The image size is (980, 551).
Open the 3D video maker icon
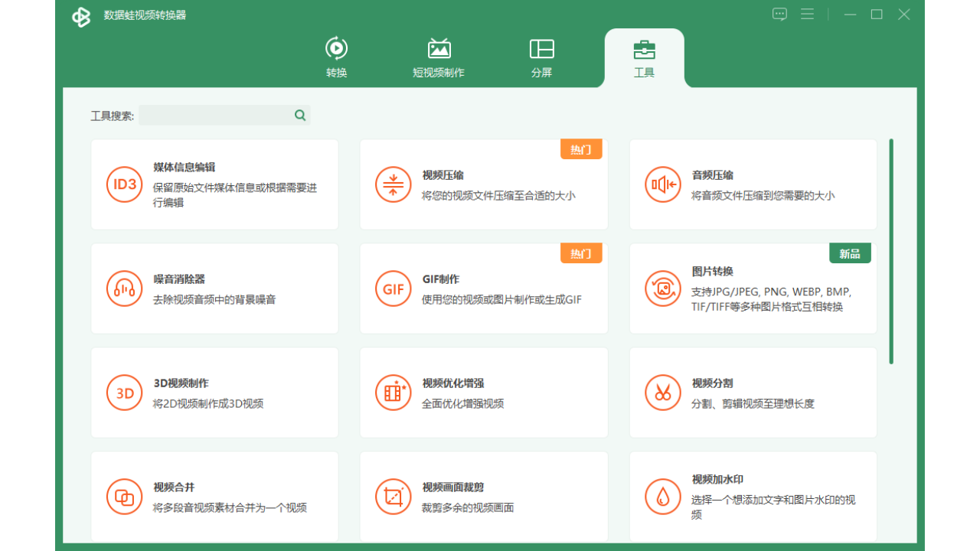tap(125, 393)
